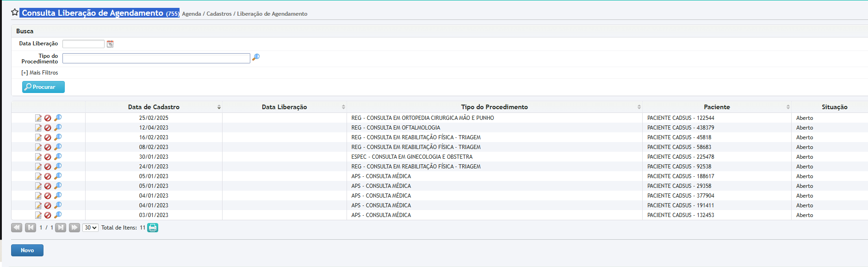Click the Novo button
This screenshot has height=267, width=868.
click(x=27, y=250)
